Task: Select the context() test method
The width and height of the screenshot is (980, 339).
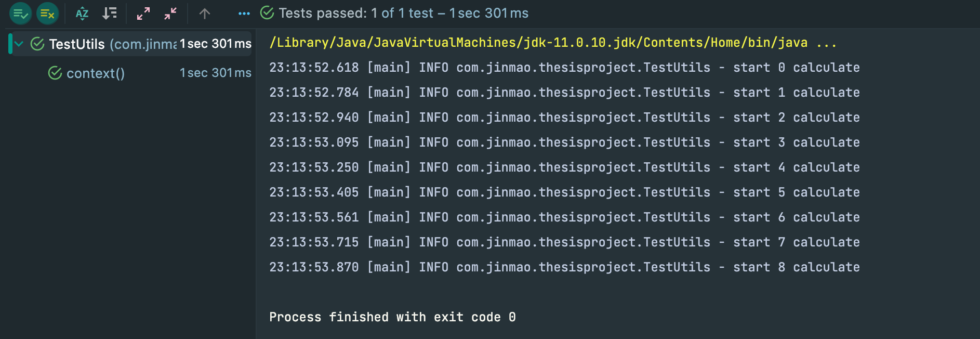Action: [96, 73]
